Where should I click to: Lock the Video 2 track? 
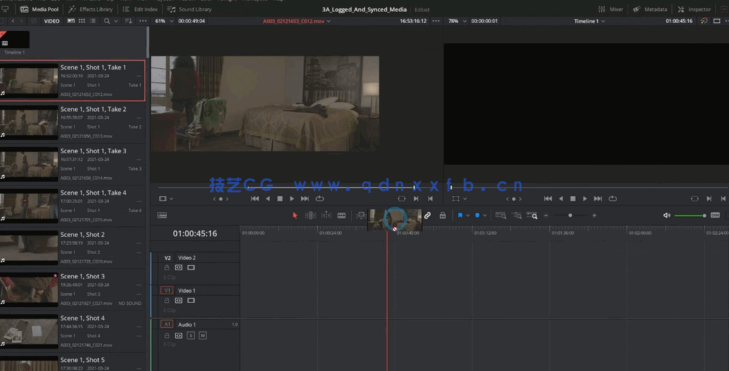[166, 267]
